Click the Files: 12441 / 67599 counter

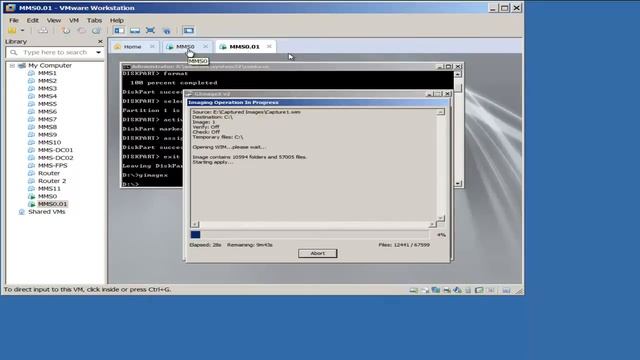coord(404,245)
